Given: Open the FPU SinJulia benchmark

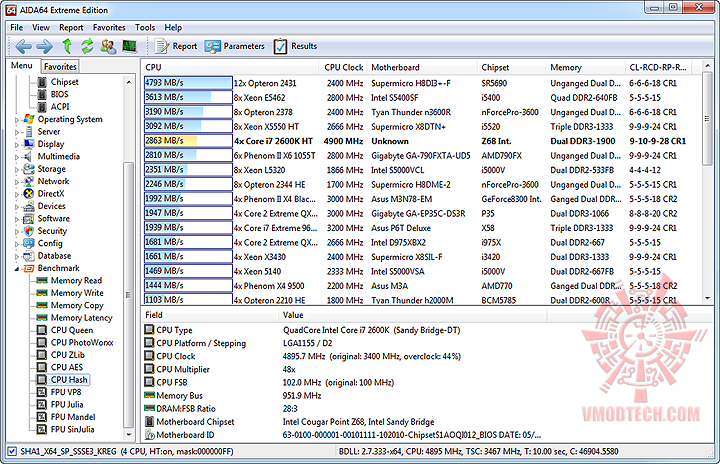Looking at the screenshot, I should coord(72,429).
